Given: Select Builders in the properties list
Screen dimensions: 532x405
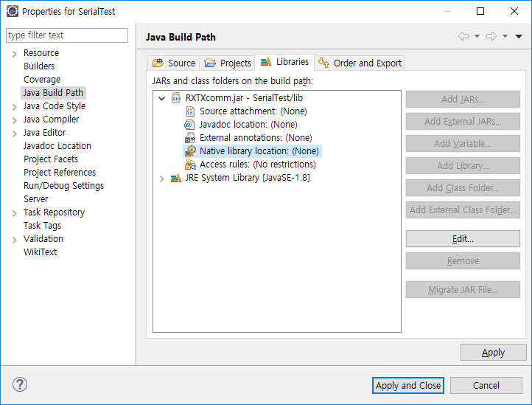Looking at the screenshot, I should (x=39, y=66).
